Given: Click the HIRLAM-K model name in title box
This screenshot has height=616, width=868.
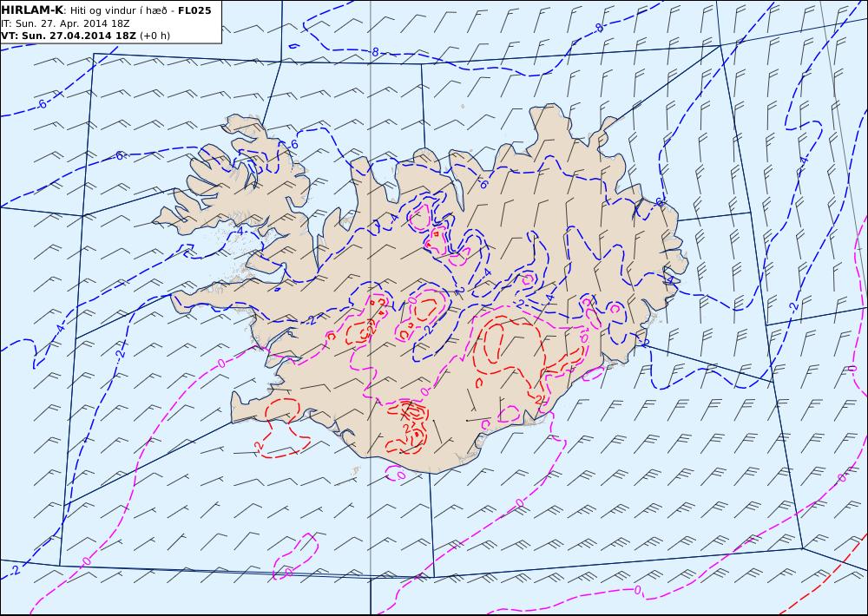Looking at the screenshot, I should [x=33, y=10].
